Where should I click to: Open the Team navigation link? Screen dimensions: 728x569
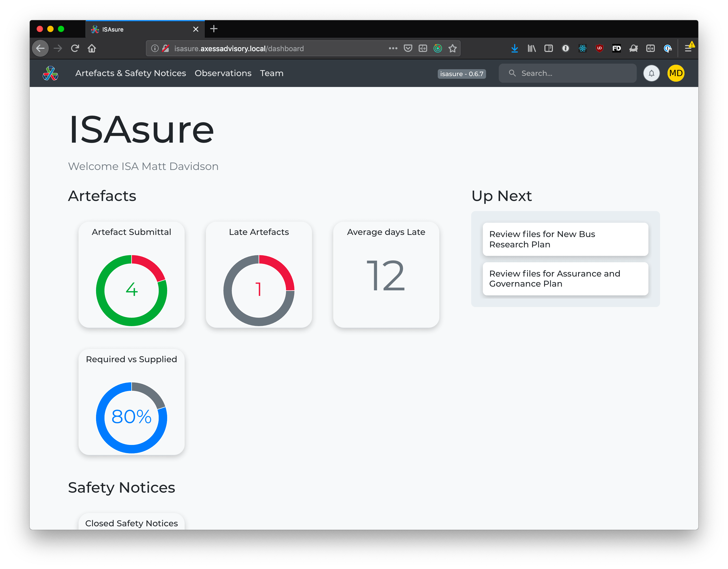(271, 73)
